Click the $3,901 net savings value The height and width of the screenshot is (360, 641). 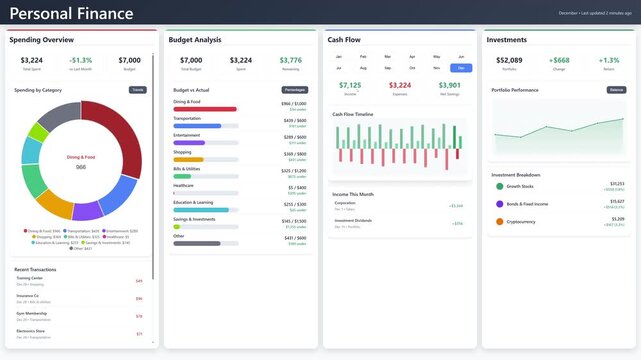pos(449,85)
